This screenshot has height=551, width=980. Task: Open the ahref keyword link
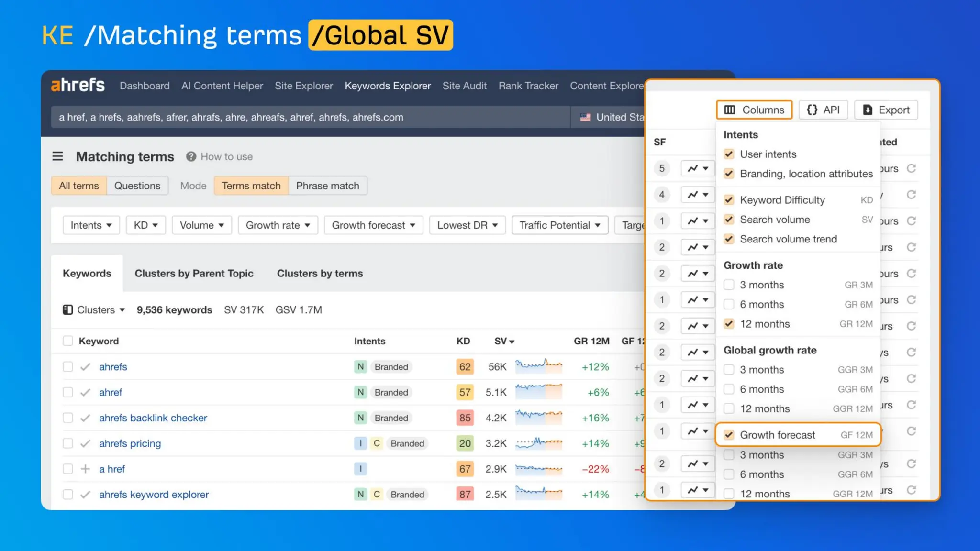pyautogui.click(x=111, y=392)
